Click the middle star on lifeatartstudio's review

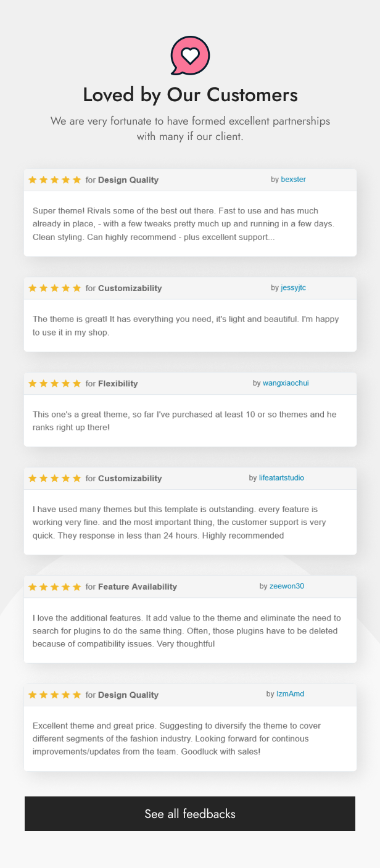tap(54, 478)
